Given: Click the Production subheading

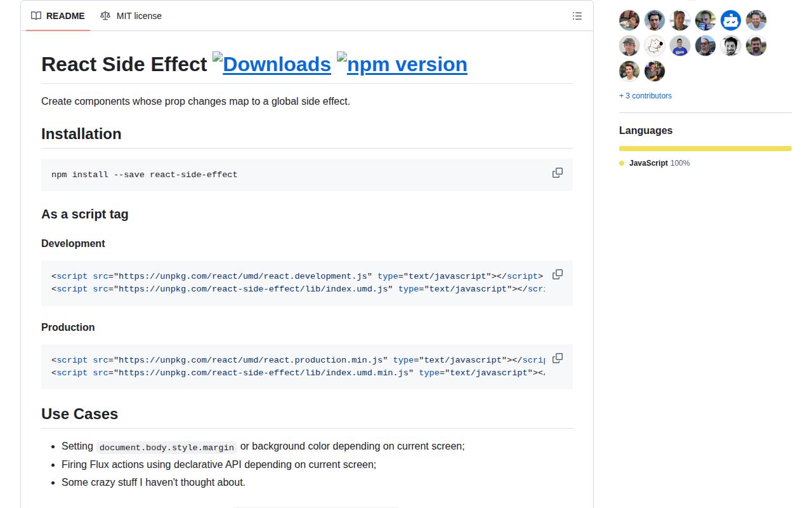Looking at the screenshot, I should coord(68,327).
